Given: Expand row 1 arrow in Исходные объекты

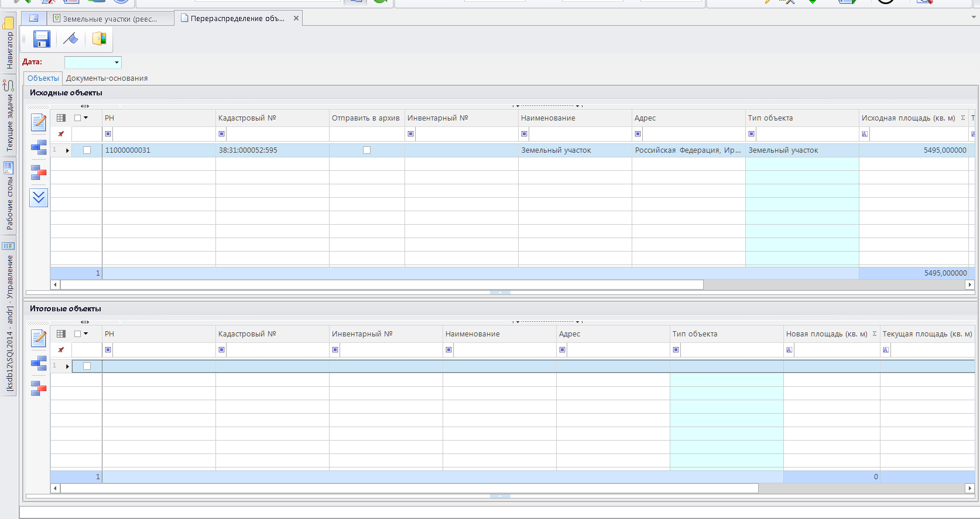Looking at the screenshot, I should (x=67, y=151).
